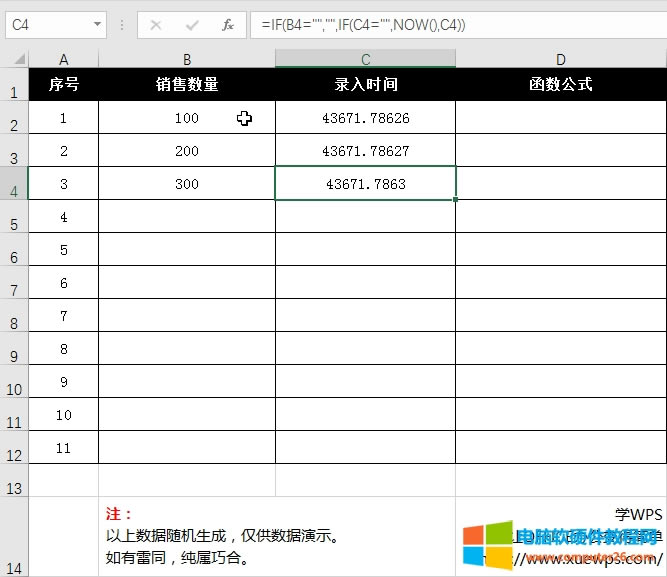Click the fill handle of cell C4

pyautogui.click(x=456, y=200)
